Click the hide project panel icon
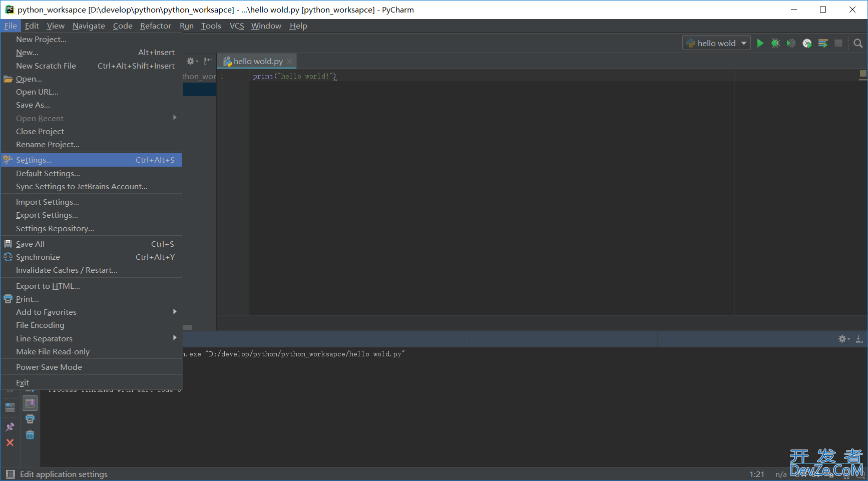The image size is (868, 481). (x=208, y=61)
